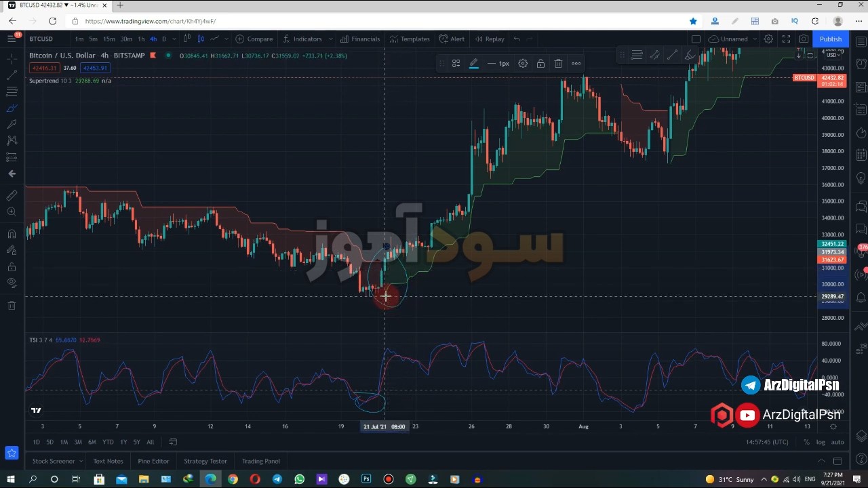Open the Strategy Tester tab
Viewport: 868px width, 488px height.
205,461
